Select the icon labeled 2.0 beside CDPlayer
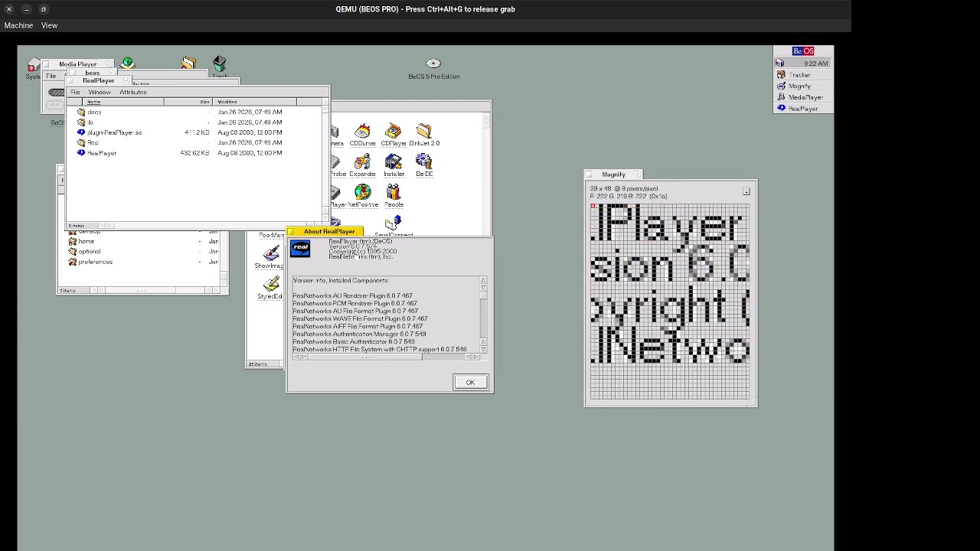The width and height of the screenshot is (980, 551). point(423,132)
